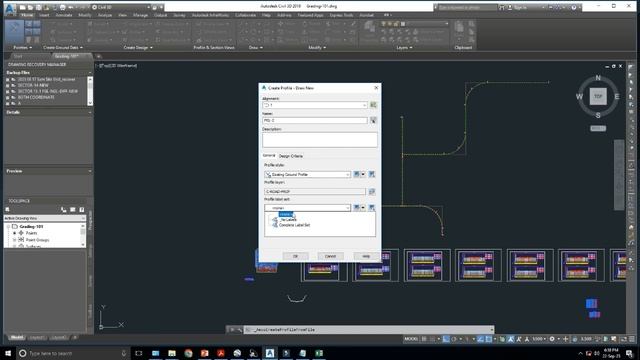The height and width of the screenshot is (360, 640).
Task: Switch to Start drawing tab
Action: pyautogui.click(x=18, y=56)
